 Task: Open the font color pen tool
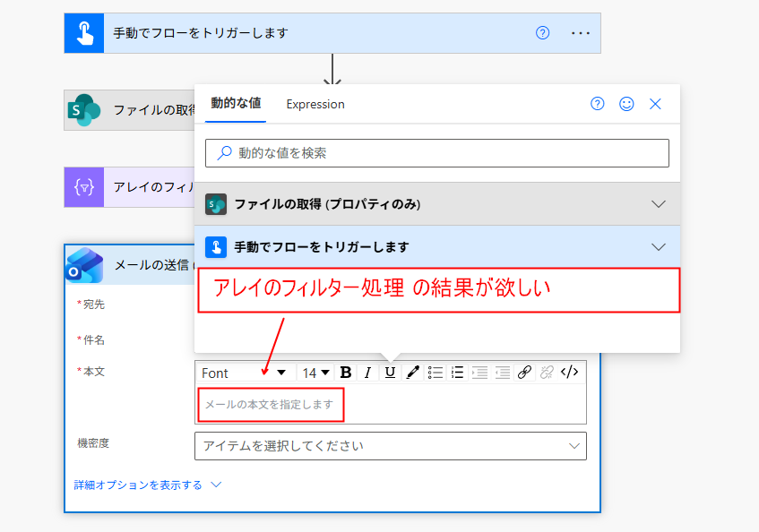tap(412, 373)
